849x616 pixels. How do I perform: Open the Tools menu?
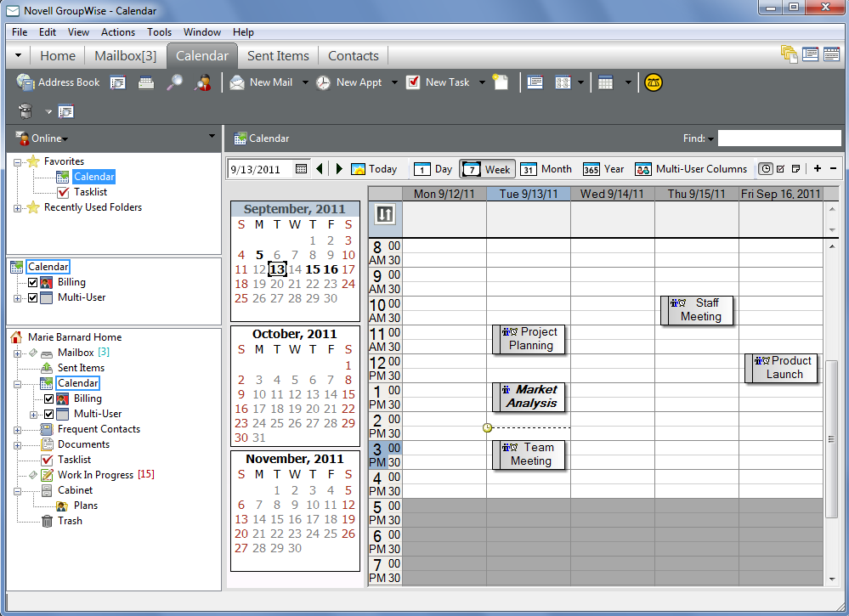click(159, 32)
